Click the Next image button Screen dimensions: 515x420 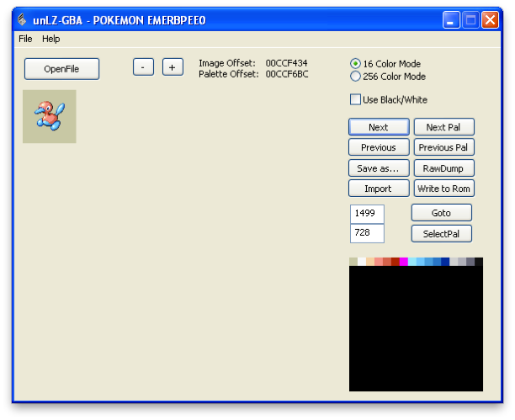379,127
